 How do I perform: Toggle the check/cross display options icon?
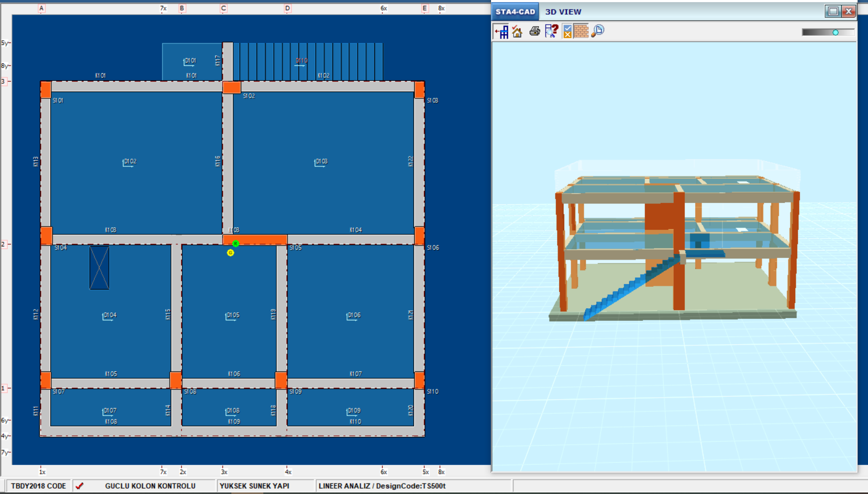[567, 31]
